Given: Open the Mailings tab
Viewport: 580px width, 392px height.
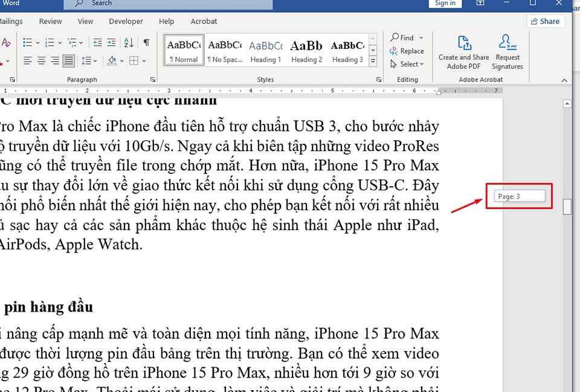Looking at the screenshot, I should click(11, 22).
